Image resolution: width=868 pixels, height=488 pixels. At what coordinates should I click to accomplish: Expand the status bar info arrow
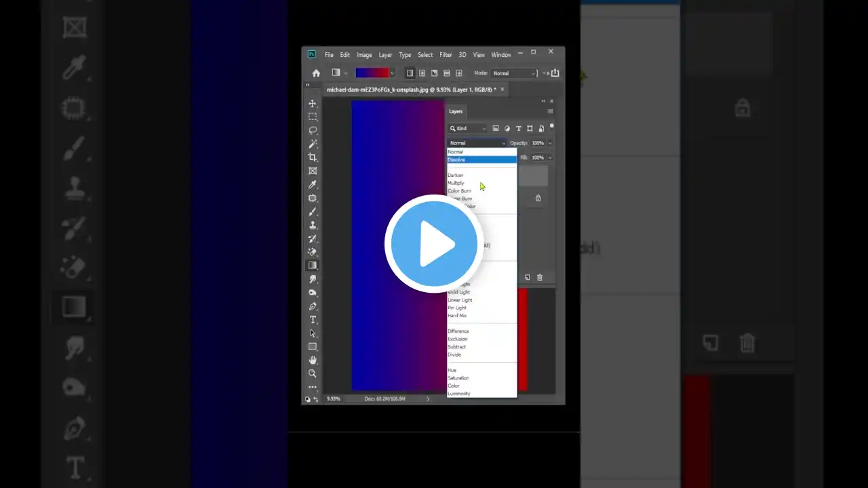[427, 399]
